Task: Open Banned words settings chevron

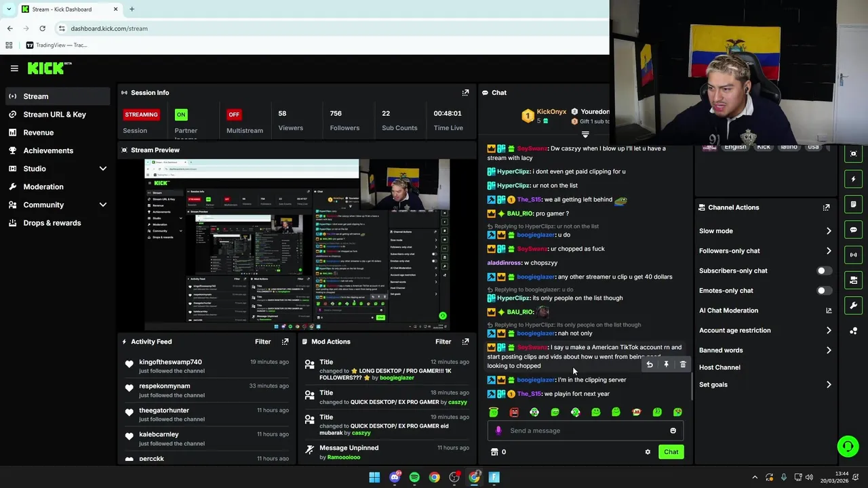Action: point(829,350)
